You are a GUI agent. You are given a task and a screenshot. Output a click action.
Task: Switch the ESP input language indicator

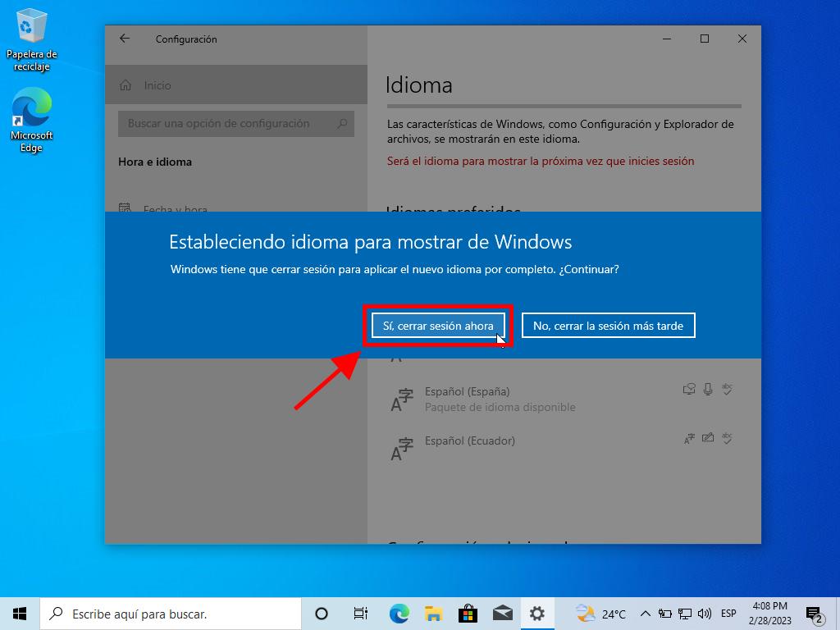[728, 614]
